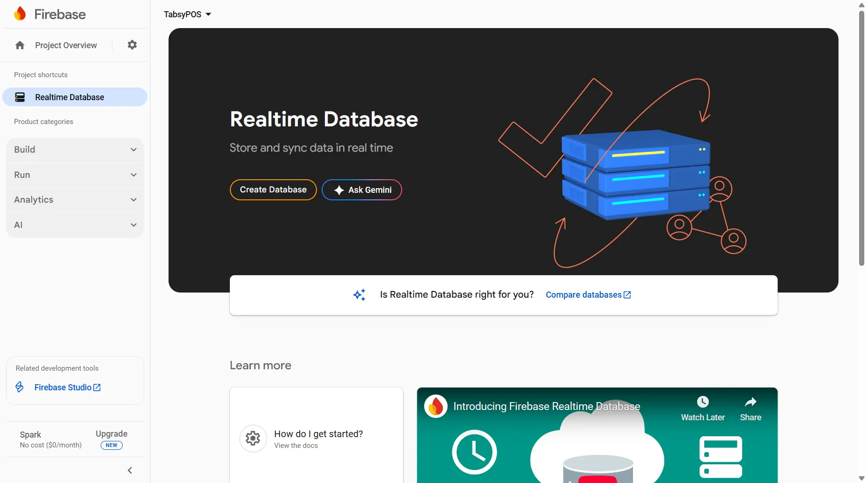This screenshot has width=868, height=483.
Task: Click the No cost ($0/month) text
Action: 51,445
